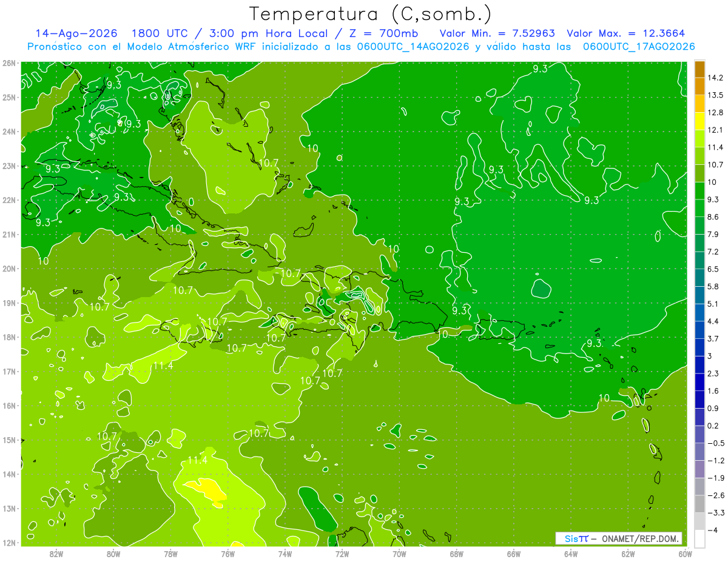Click the color bar label "12.1"
728x562 pixels.
716,130
